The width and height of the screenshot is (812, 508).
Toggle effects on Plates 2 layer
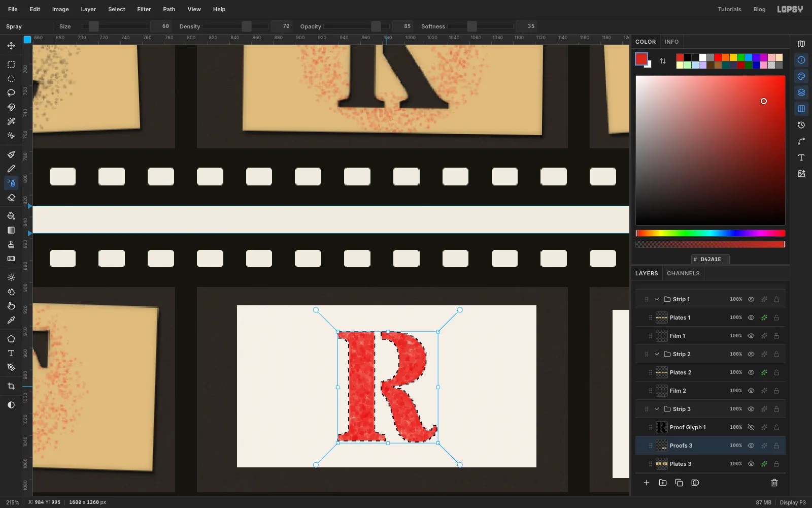click(x=764, y=372)
